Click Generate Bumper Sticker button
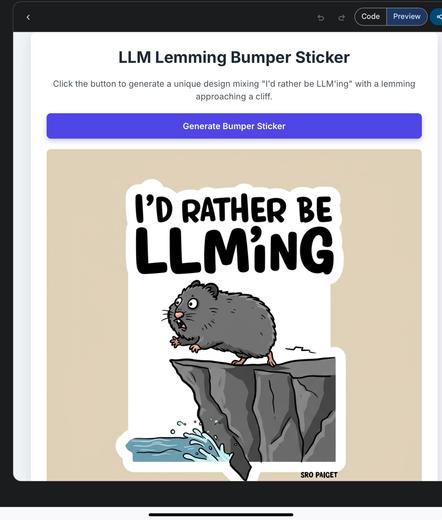442x520 pixels. [x=234, y=126]
